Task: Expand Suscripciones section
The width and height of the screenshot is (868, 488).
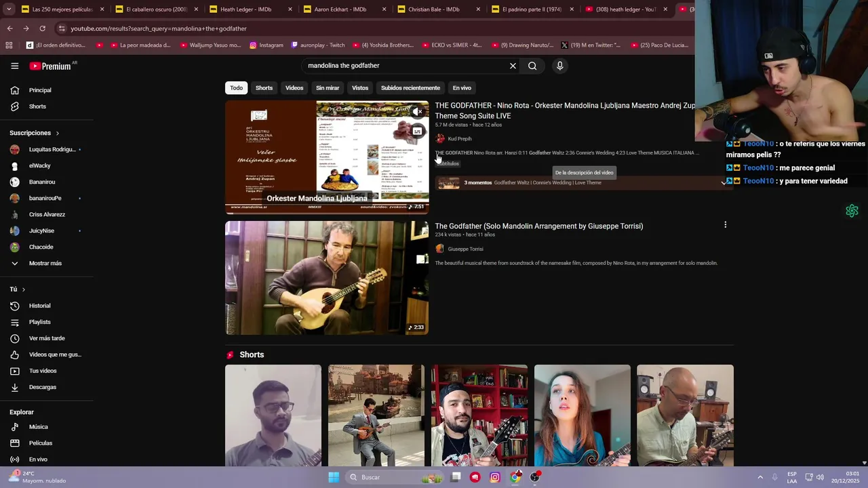Action: point(35,133)
